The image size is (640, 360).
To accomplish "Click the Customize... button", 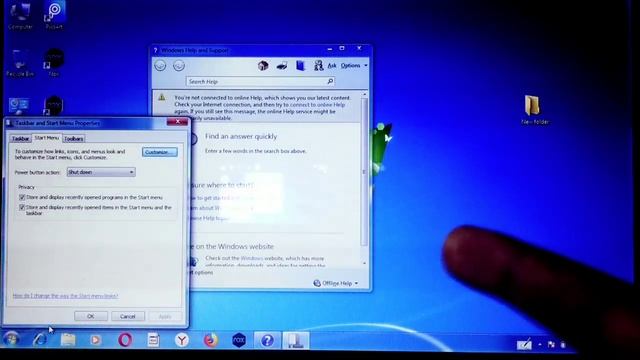I will pos(160,152).
